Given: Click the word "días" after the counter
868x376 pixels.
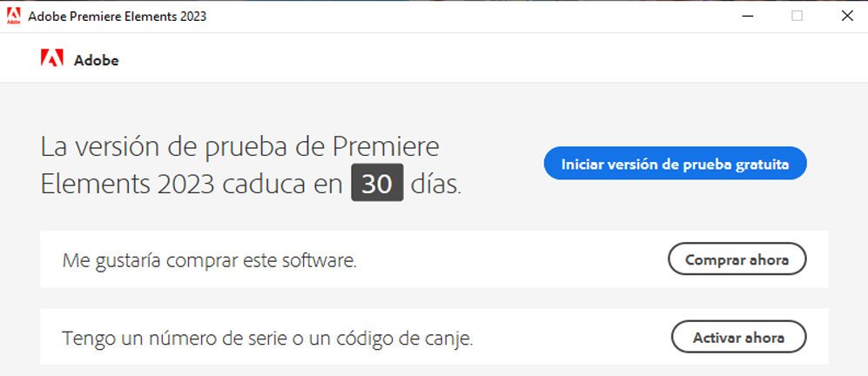Looking at the screenshot, I should (x=435, y=185).
